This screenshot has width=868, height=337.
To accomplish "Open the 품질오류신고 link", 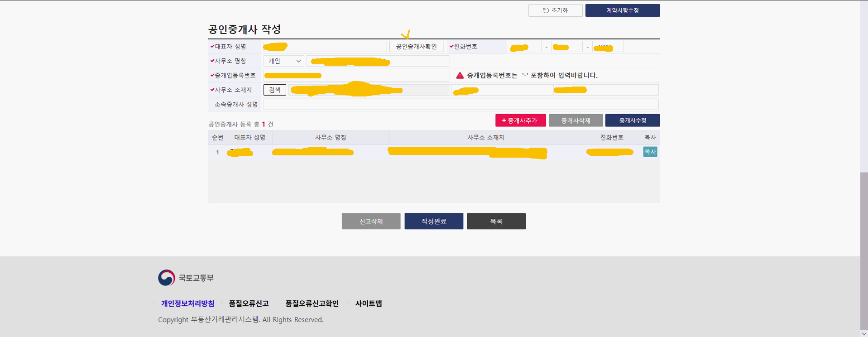I will 249,303.
